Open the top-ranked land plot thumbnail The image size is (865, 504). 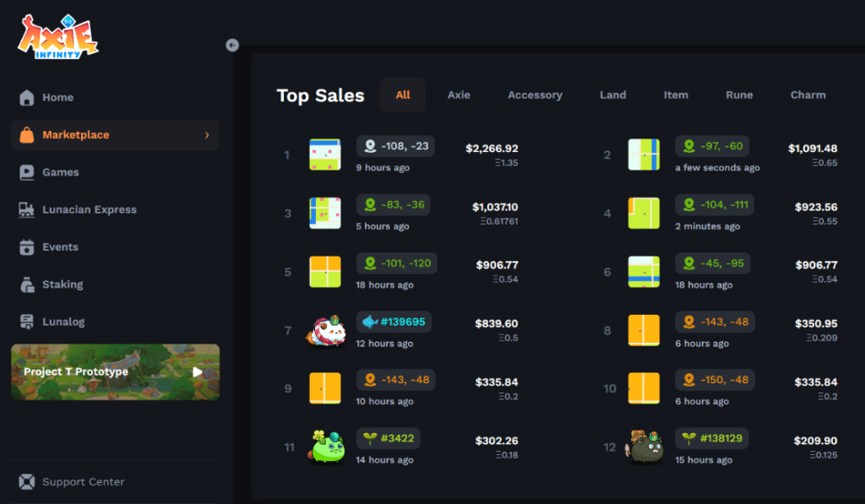click(325, 154)
